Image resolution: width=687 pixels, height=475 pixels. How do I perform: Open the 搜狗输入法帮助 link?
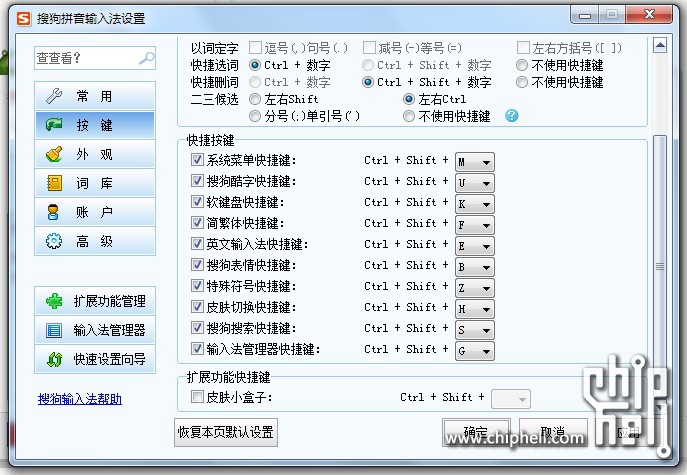click(80, 399)
